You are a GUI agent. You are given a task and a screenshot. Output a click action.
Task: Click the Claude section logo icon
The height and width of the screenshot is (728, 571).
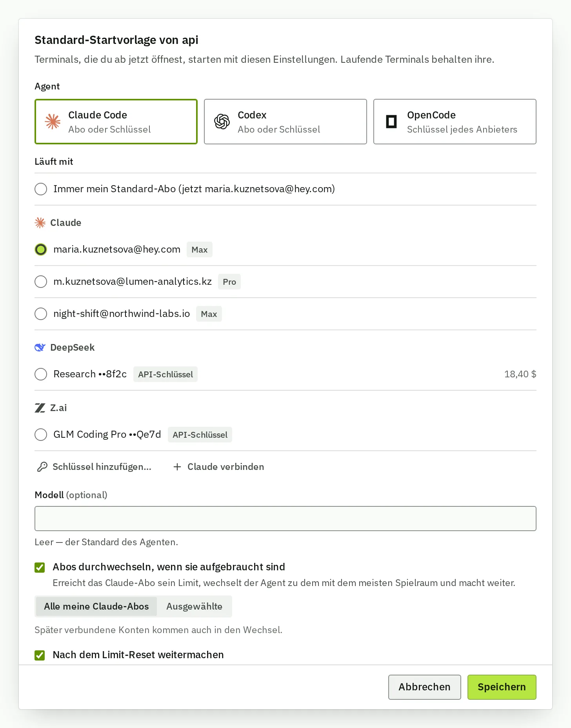coord(40,223)
